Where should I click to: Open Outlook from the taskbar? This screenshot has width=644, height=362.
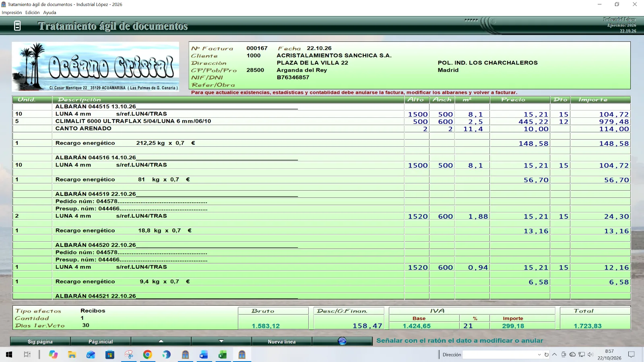click(x=91, y=354)
